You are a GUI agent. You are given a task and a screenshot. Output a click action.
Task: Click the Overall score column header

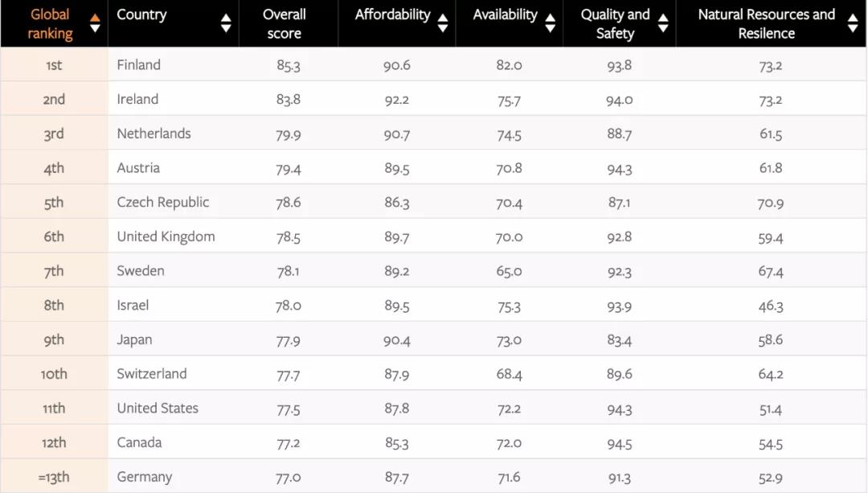[285, 24]
